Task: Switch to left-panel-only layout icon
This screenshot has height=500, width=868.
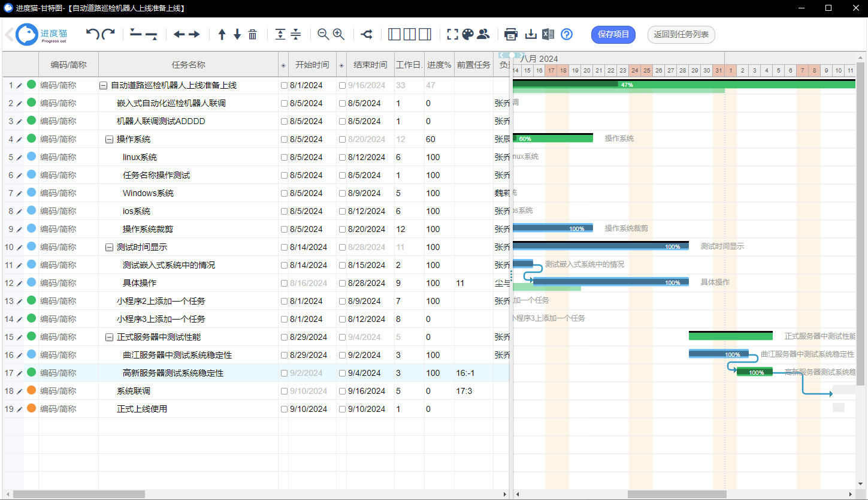Action: click(394, 34)
